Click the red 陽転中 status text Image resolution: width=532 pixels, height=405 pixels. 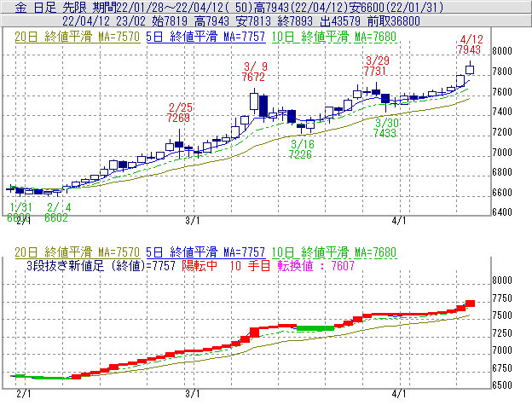[199, 265]
